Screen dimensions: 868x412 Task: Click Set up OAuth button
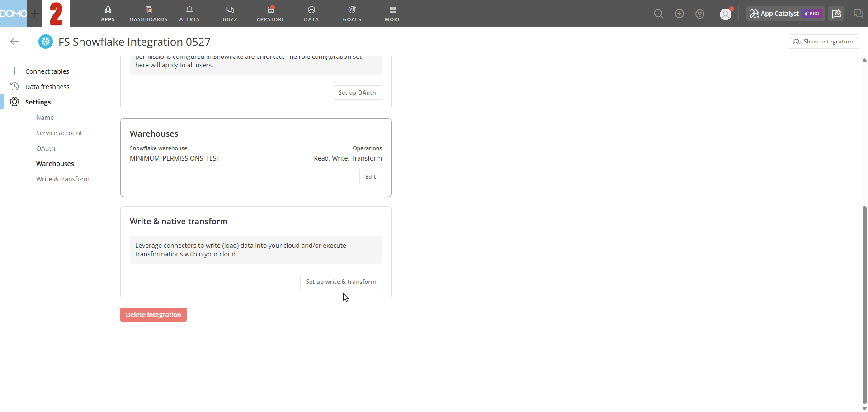point(357,93)
